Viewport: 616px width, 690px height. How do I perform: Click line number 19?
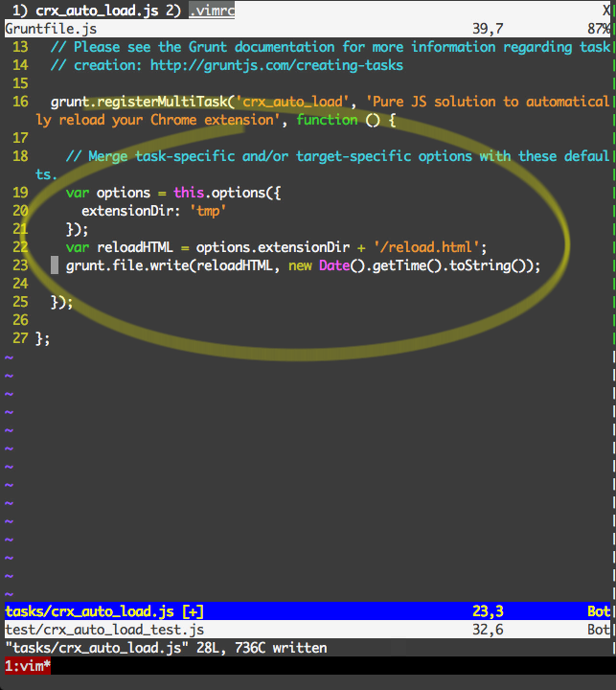click(20, 193)
